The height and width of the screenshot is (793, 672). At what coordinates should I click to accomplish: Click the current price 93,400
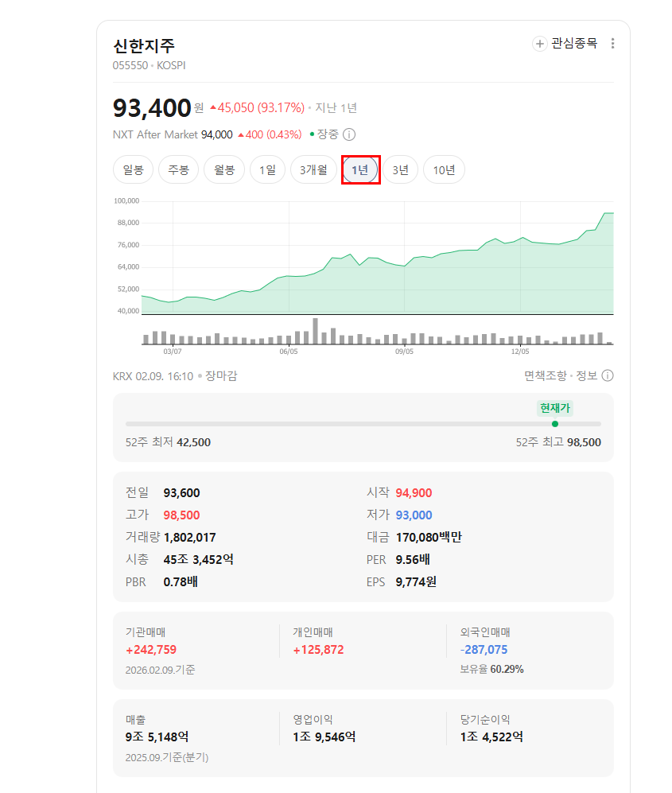152,107
